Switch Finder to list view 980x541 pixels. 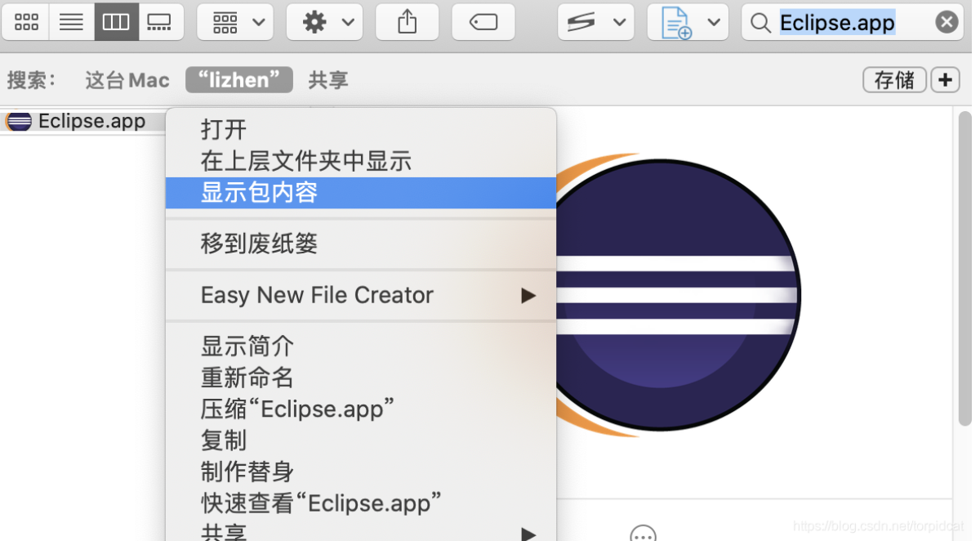coord(71,22)
